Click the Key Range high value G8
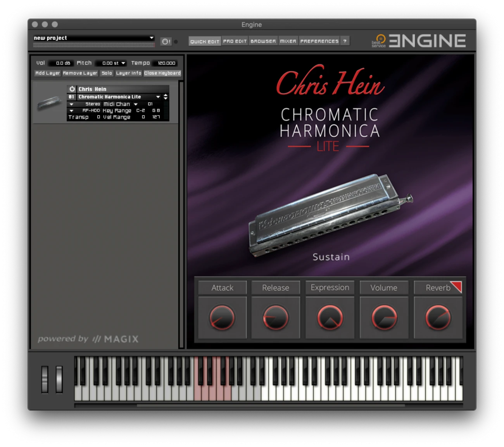The height and width of the screenshot is (447, 504). click(x=156, y=111)
